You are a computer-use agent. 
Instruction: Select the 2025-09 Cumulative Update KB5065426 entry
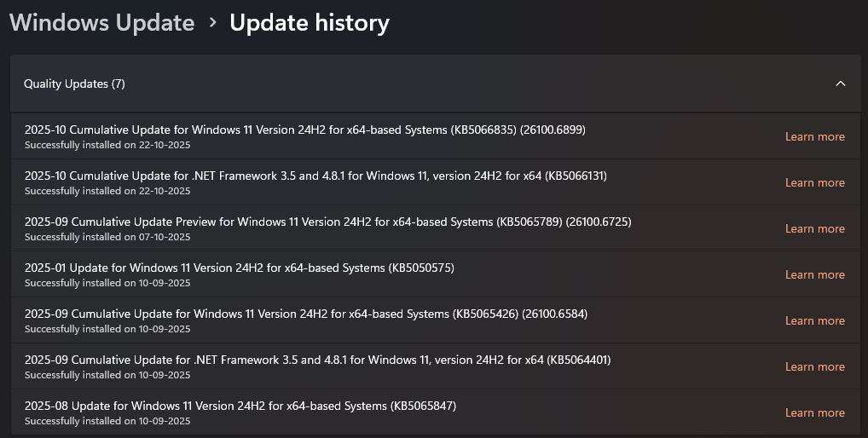coord(305,314)
